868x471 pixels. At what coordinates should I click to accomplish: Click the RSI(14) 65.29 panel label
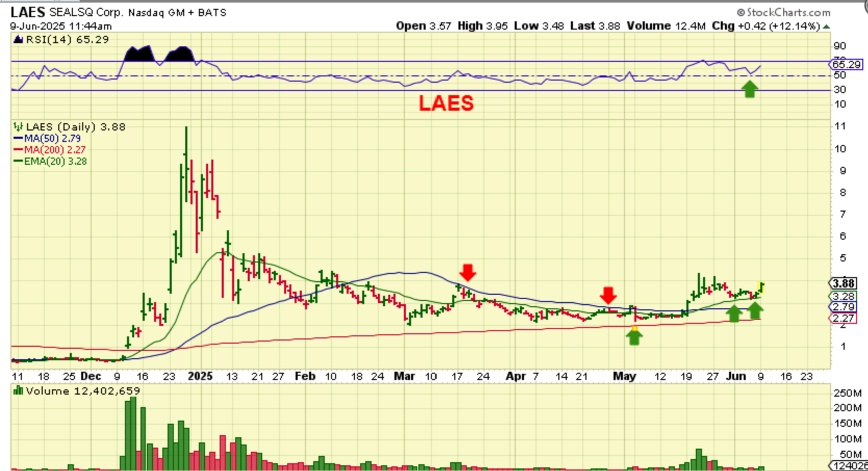pos(68,40)
